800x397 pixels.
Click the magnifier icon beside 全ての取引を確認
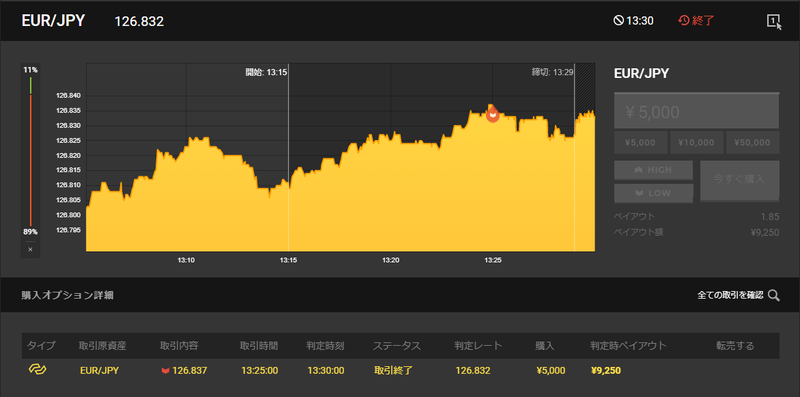pos(773,295)
